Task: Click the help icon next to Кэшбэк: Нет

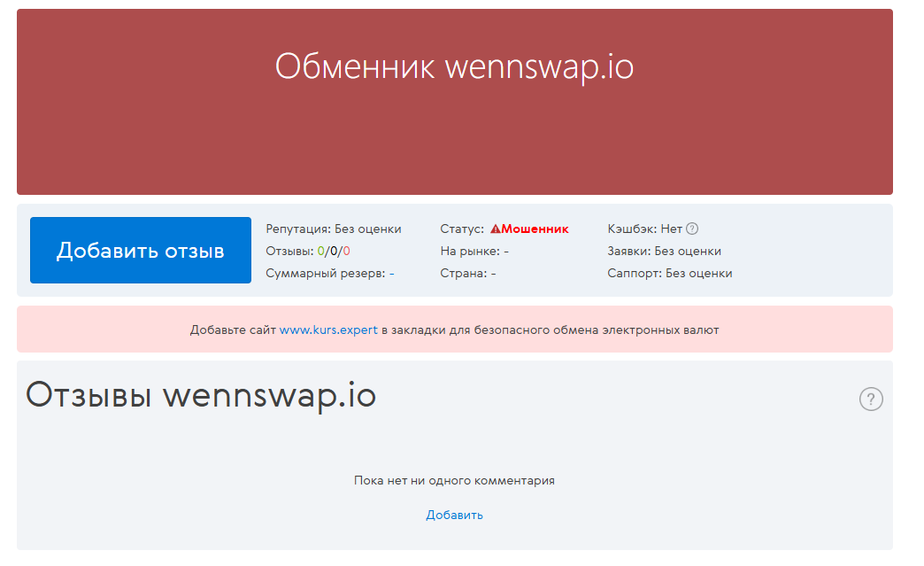Action: 692,229
